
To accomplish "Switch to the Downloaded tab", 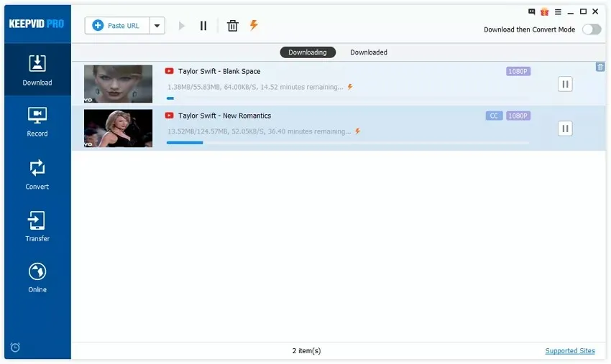I will click(369, 52).
